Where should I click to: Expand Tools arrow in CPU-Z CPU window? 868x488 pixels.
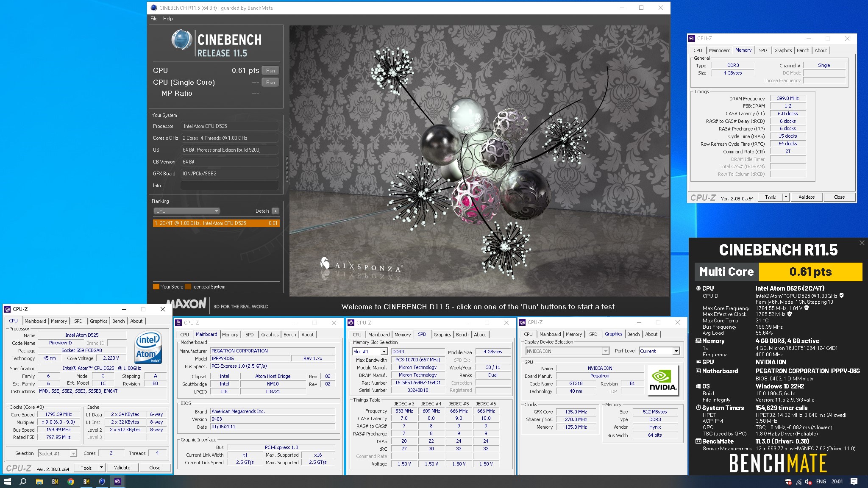(101, 468)
